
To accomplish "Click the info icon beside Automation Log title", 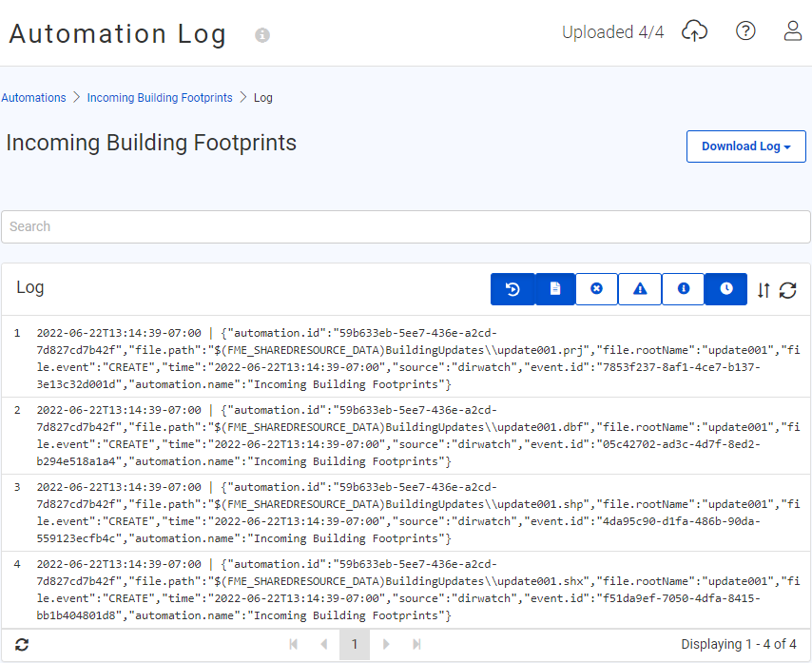I will [261, 35].
